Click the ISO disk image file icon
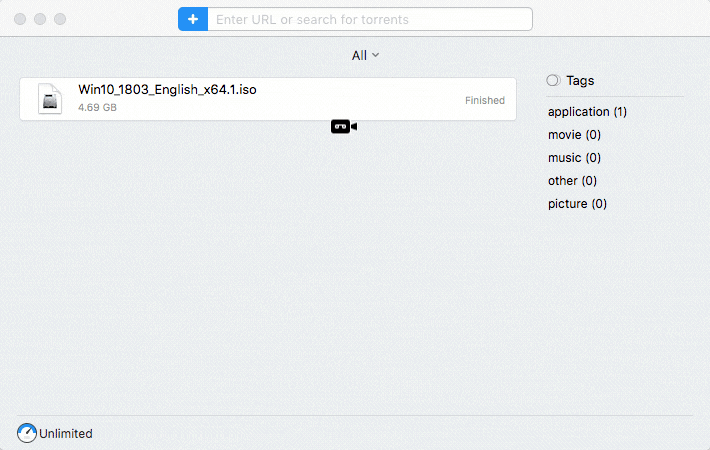710x450 pixels. pyautogui.click(x=50, y=99)
